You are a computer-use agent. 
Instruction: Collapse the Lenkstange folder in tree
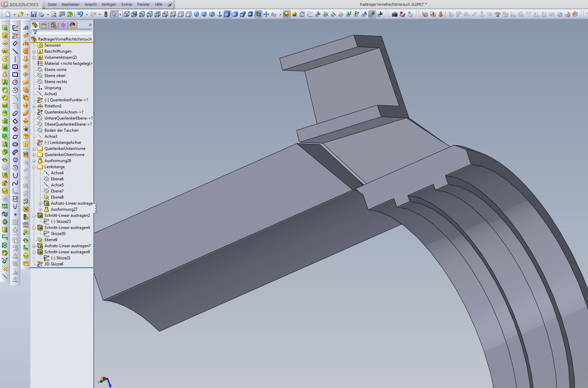pyautogui.click(x=34, y=167)
